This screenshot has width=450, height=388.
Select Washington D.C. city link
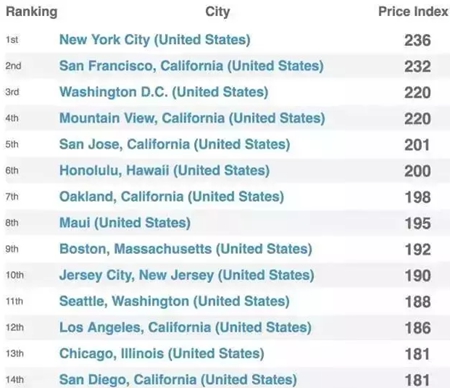click(164, 92)
